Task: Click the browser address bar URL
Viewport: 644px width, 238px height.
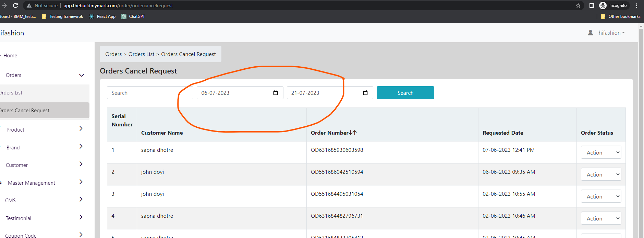Action: (118, 5)
